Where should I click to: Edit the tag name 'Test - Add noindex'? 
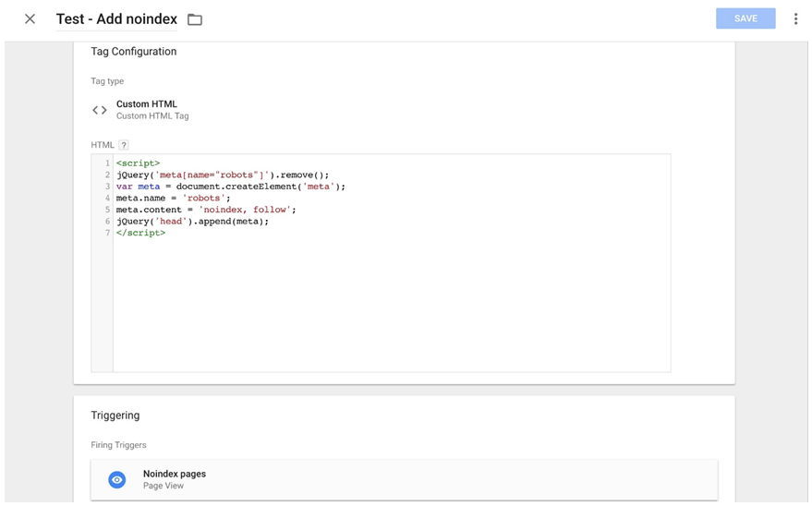point(116,19)
